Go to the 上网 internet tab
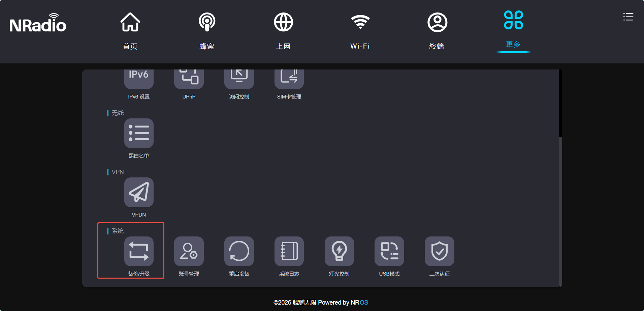The image size is (644, 311). 283,31
